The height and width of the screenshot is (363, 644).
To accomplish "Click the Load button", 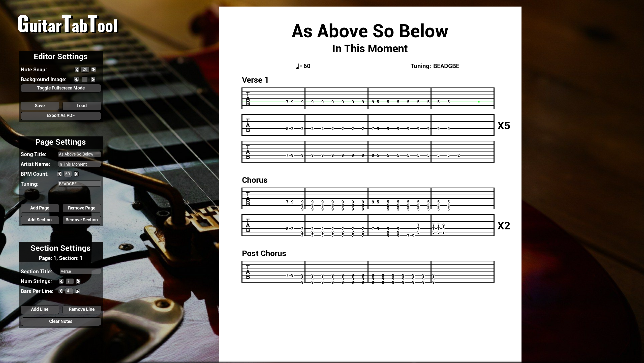I will 81,105.
